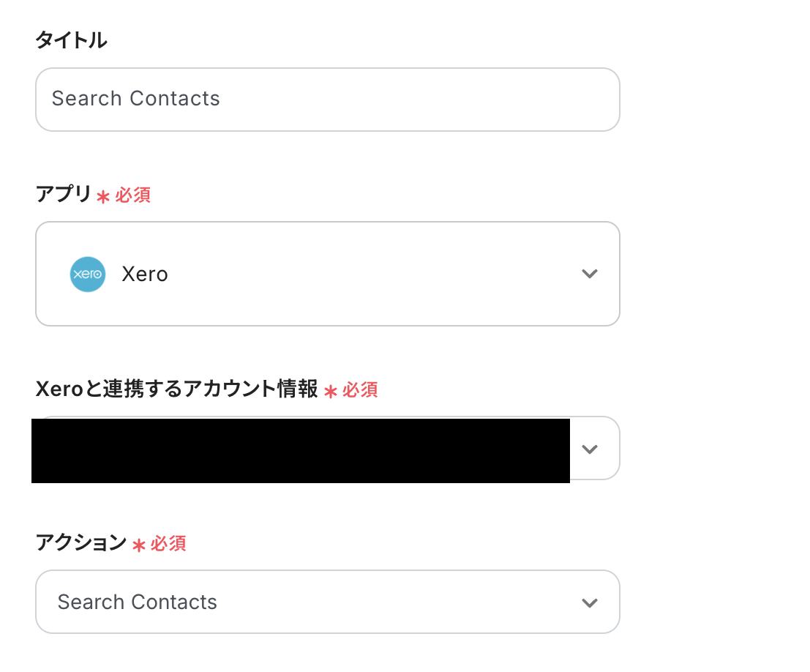Click the red asterisk beside アプリ

pyautogui.click(x=103, y=196)
